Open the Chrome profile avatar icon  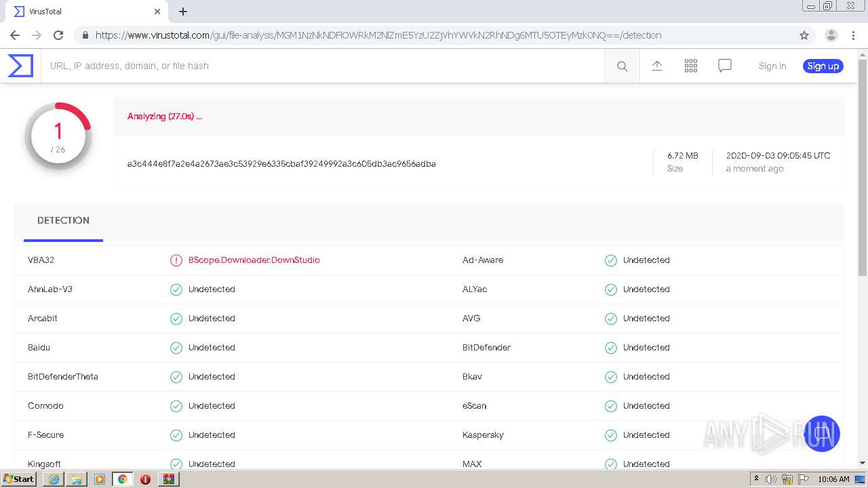click(831, 35)
